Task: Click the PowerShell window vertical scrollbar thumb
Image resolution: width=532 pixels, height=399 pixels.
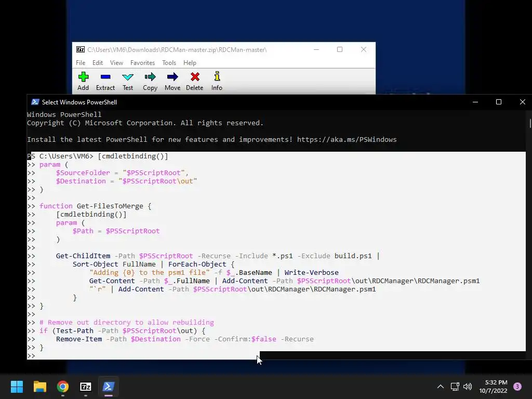Action: pos(530,123)
